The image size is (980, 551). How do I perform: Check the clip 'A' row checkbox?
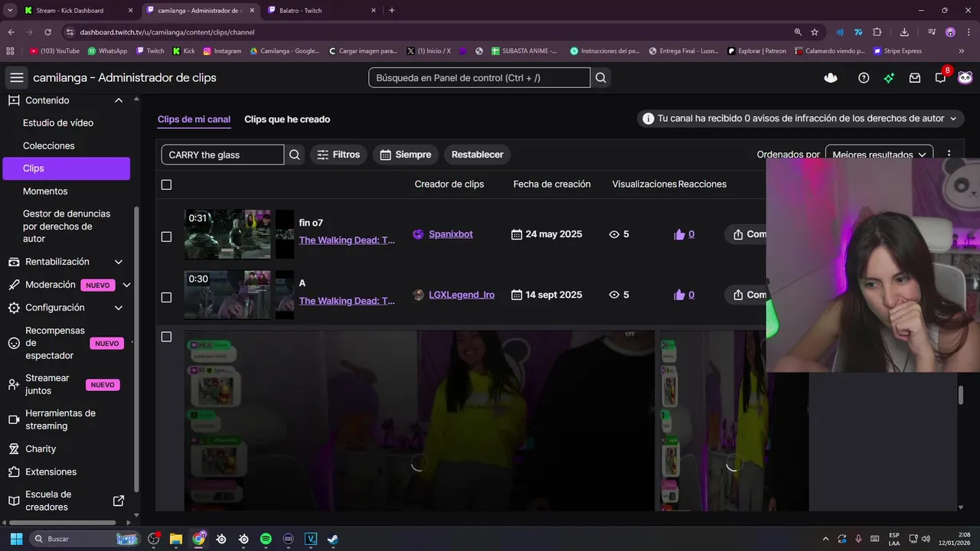[x=166, y=297]
